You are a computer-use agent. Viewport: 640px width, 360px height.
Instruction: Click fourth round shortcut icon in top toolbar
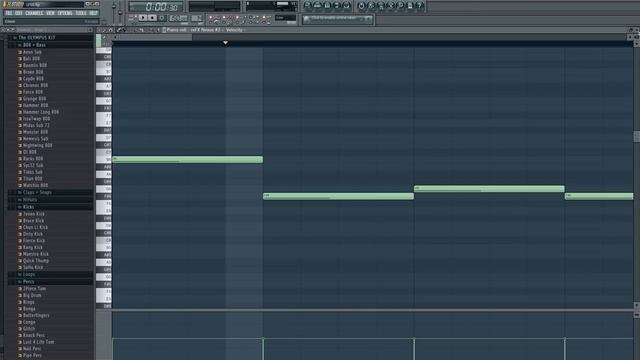[337, 6]
